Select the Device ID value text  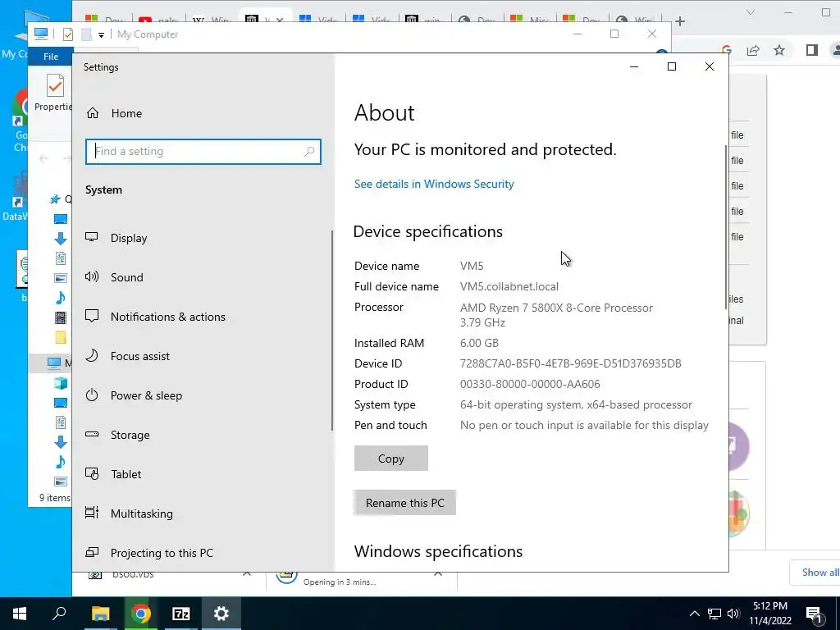pos(571,363)
